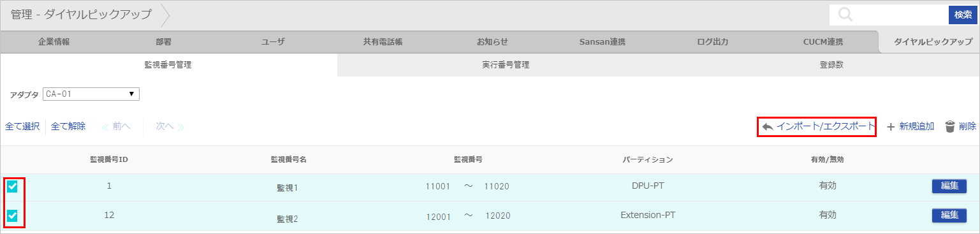The height and width of the screenshot is (234, 980).
Task: Click the 全て選択 link
Action: coord(22,127)
